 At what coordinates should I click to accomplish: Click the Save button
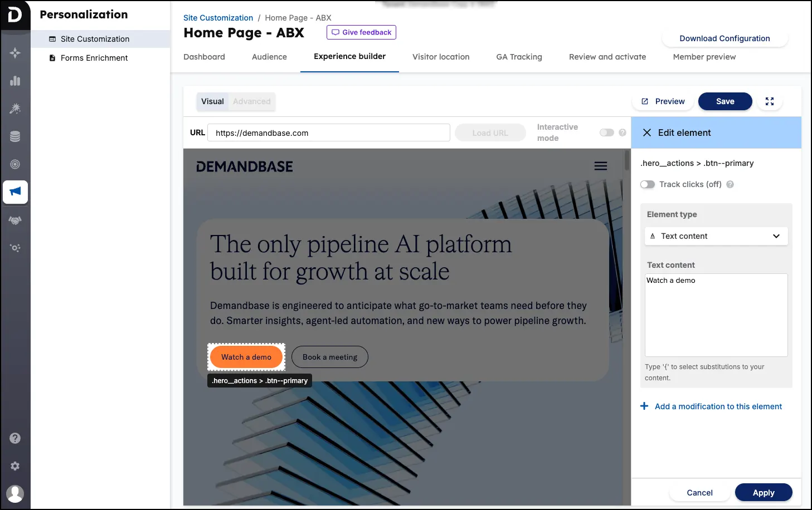point(725,101)
